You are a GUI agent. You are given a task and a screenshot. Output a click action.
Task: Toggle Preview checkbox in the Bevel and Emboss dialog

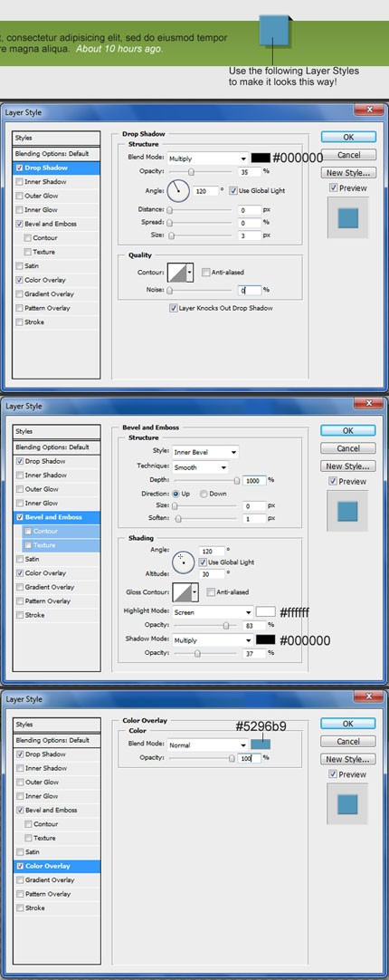coord(334,482)
